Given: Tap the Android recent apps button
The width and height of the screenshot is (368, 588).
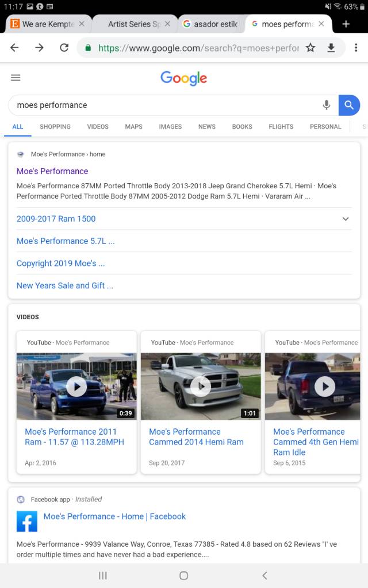Looking at the screenshot, I should point(102,575).
